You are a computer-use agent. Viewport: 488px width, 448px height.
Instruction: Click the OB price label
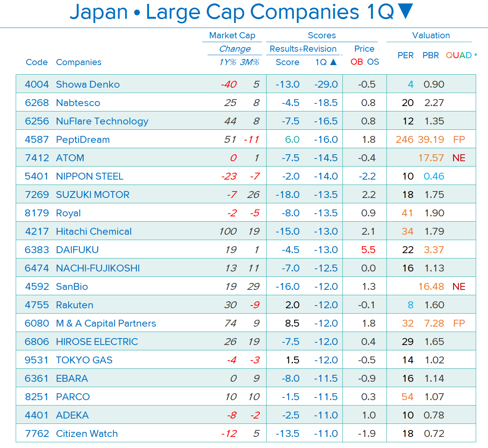click(x=357, y=62)
